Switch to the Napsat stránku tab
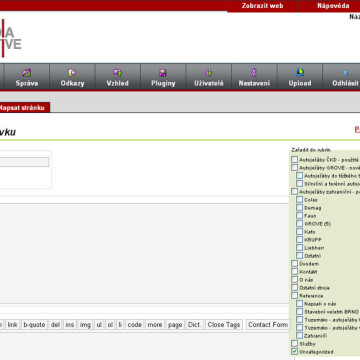 [24, 108]
